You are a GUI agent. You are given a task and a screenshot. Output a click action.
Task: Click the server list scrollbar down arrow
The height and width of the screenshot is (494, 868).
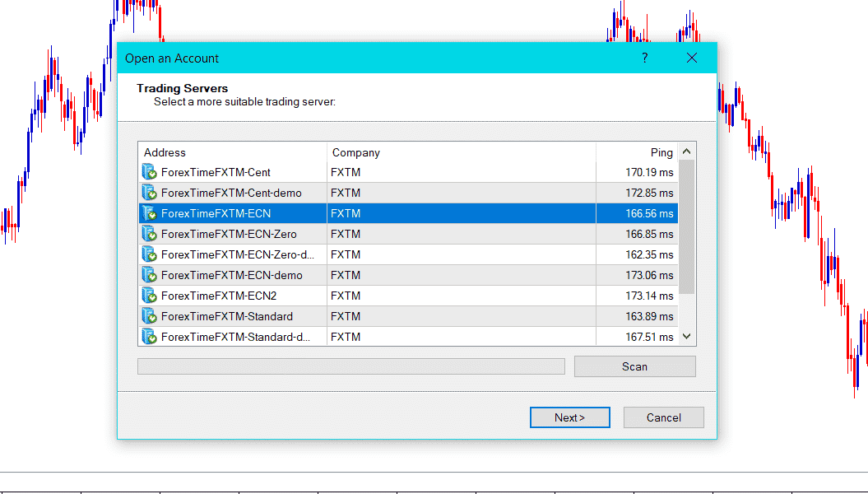pos(687,336)
